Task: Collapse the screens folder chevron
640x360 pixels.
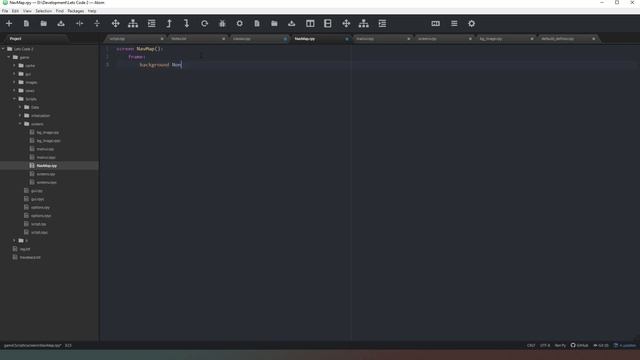Action: (x=20, y=124)
